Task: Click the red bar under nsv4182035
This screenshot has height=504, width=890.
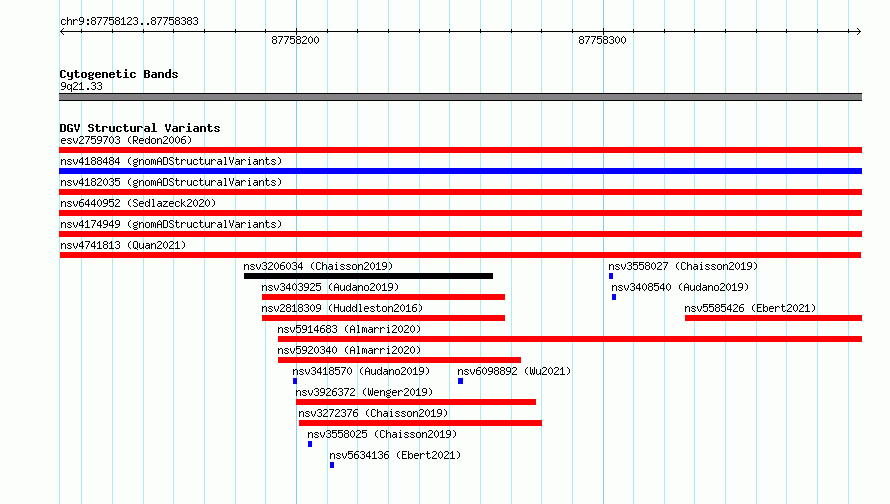Action: tap(460, 192)
